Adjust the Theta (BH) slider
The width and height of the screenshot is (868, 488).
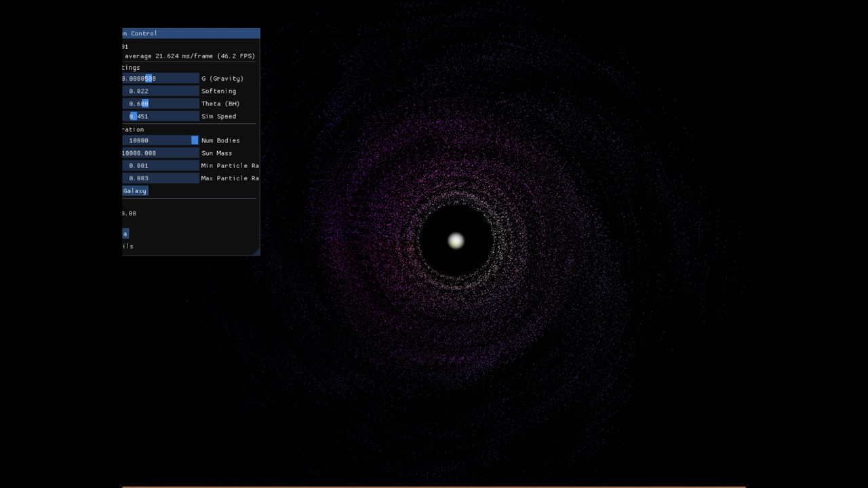point(160,104)
